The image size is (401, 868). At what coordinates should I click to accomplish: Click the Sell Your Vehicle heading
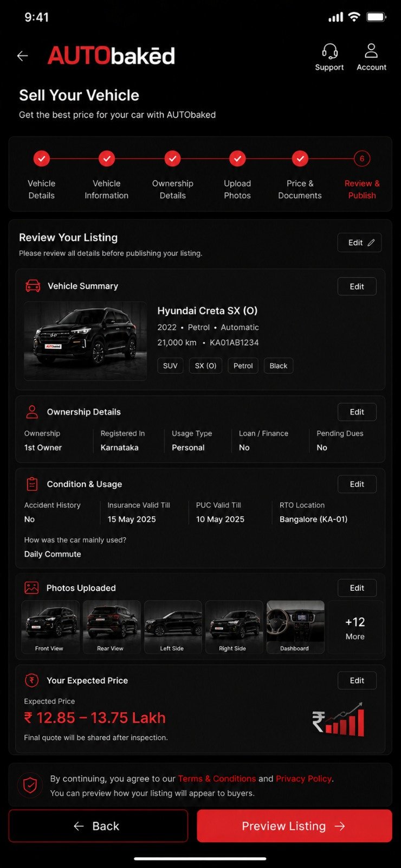coord(79,95)
